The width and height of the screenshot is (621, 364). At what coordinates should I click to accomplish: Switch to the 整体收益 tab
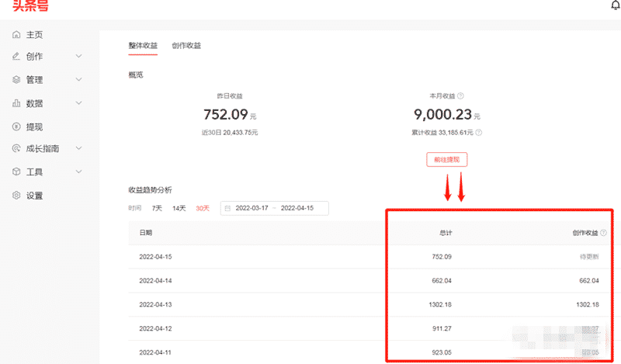tap(143, 46)
